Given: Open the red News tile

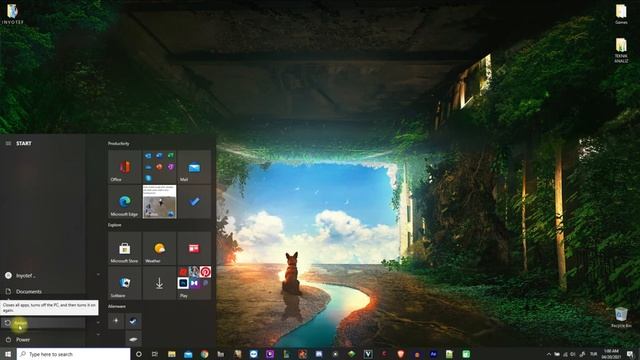Looking at the screenshot, I should [x=194, y=248].
